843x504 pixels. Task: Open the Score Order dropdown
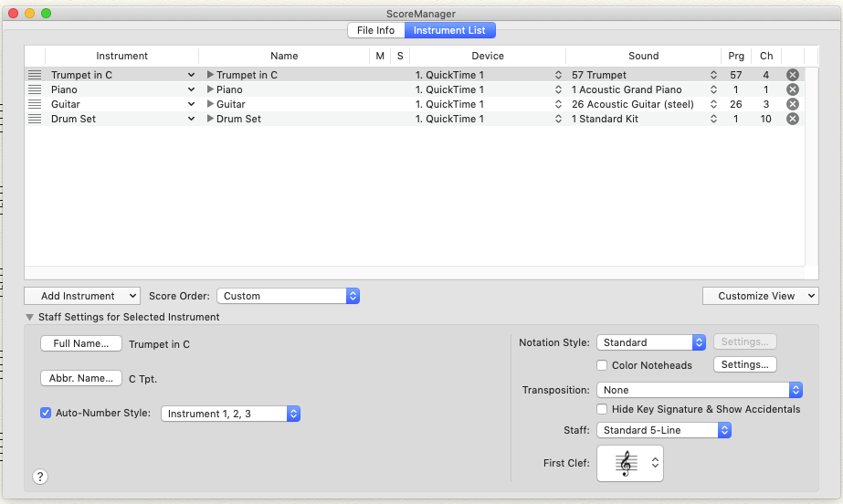pos(288,296)
